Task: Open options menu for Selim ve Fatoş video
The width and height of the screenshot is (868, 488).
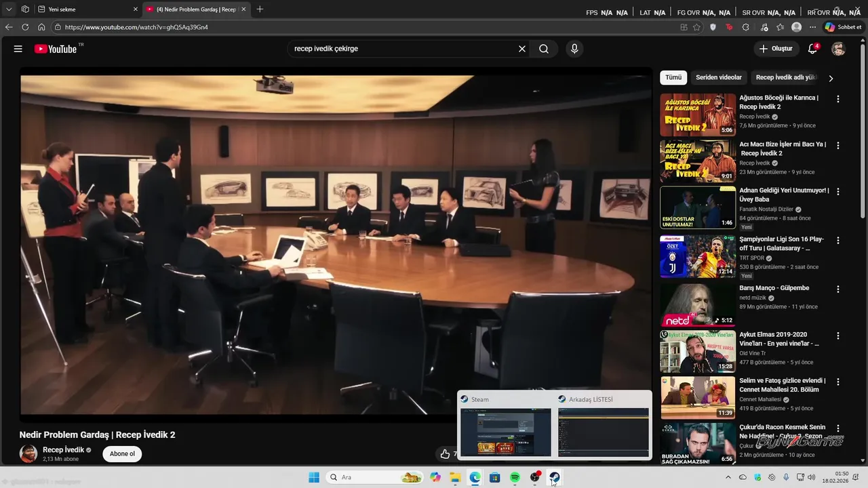Action: [838, 382]
